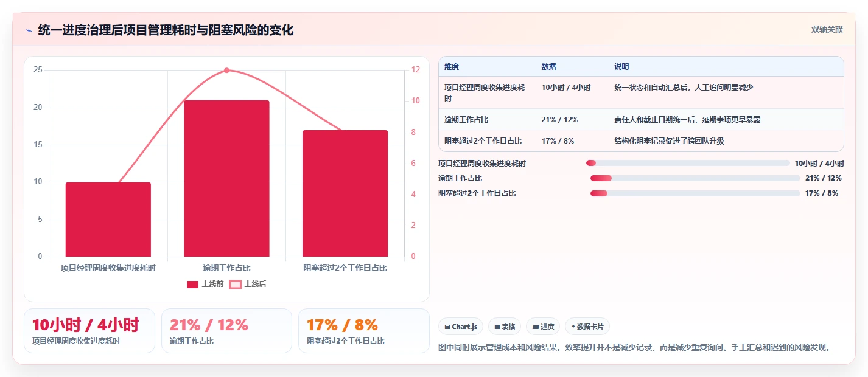Select the cell 统一状态和自动汇总后，人工追问明显减少

click(726, 92)
